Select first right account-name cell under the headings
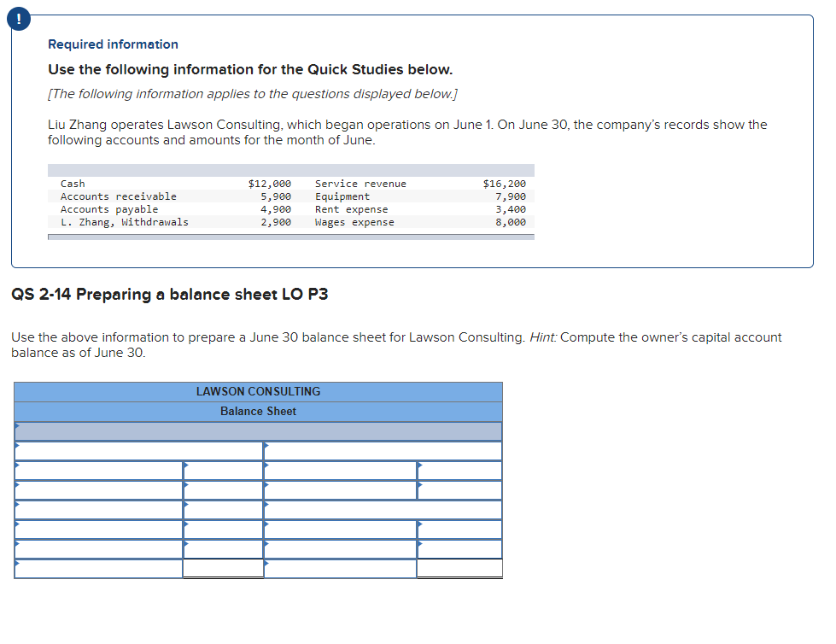This screenshot has width=836, height=644. tap(340, 471)
